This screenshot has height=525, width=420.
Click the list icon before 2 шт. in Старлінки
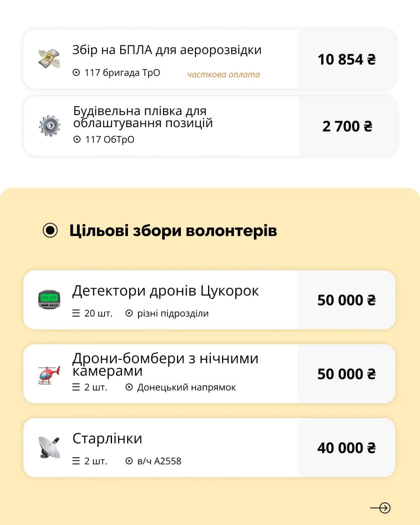76,461
